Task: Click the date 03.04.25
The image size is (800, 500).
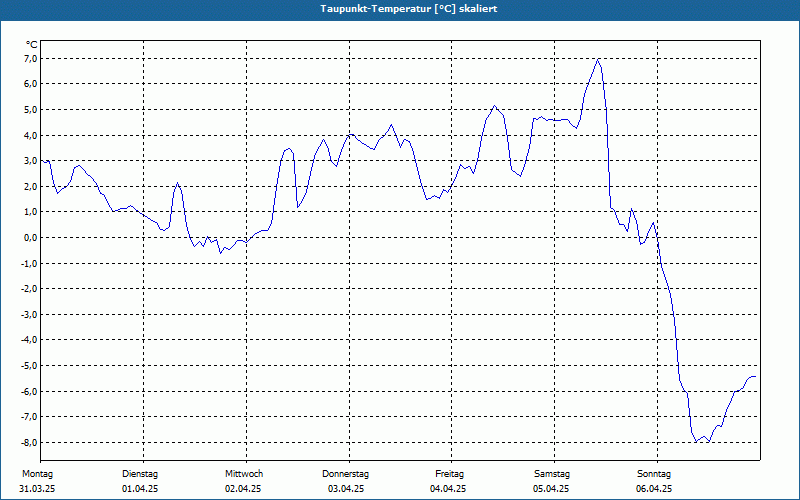Action: (x=346, y=489)
